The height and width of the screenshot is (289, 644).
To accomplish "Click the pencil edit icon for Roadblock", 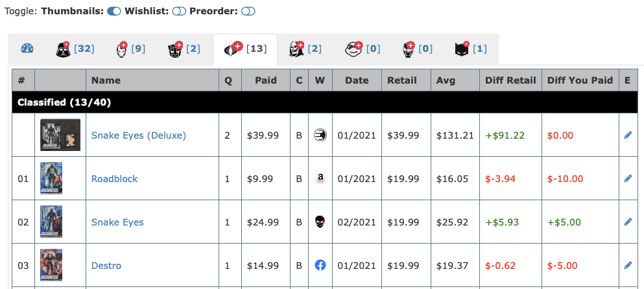I will [x=627, y=179].
